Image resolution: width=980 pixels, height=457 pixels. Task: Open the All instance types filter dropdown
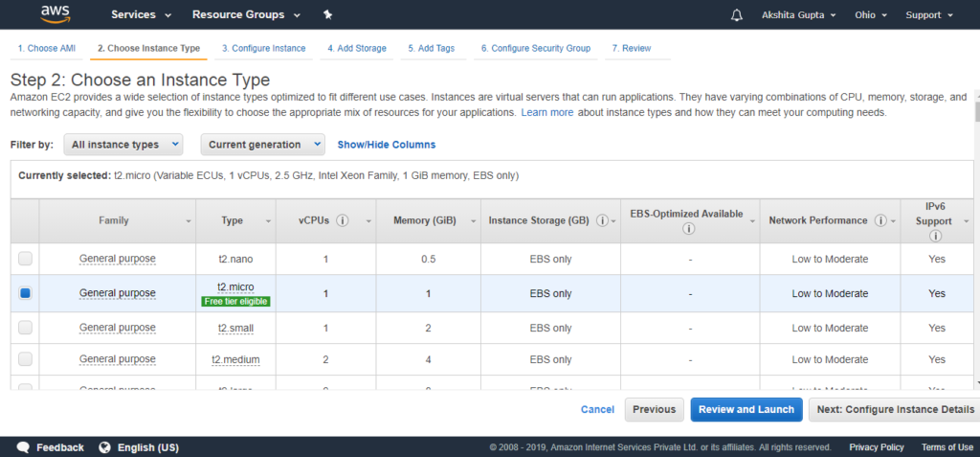123,145
